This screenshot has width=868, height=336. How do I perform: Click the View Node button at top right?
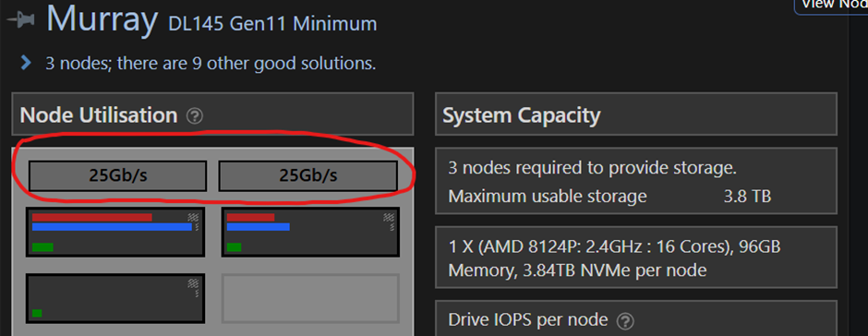(831, 6)
